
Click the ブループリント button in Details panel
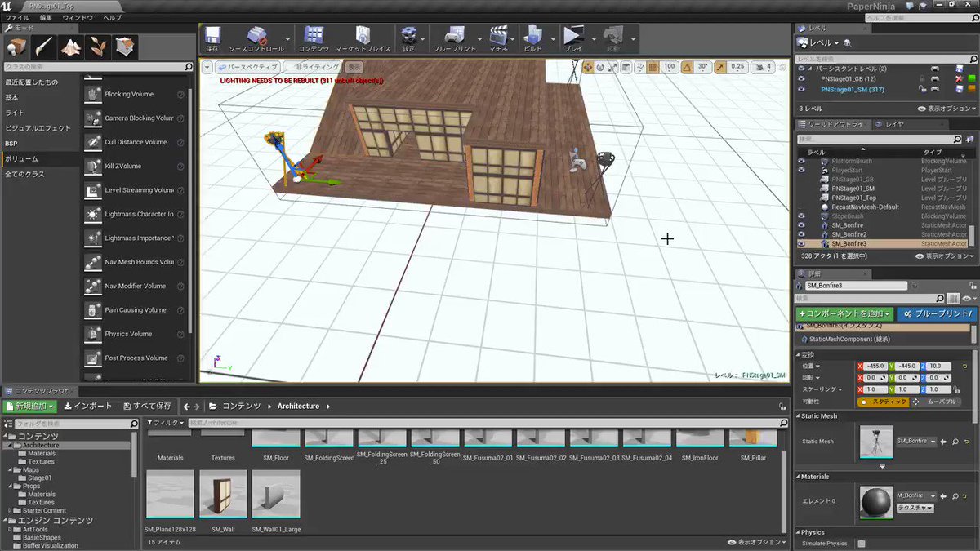[x=940, y=313]
